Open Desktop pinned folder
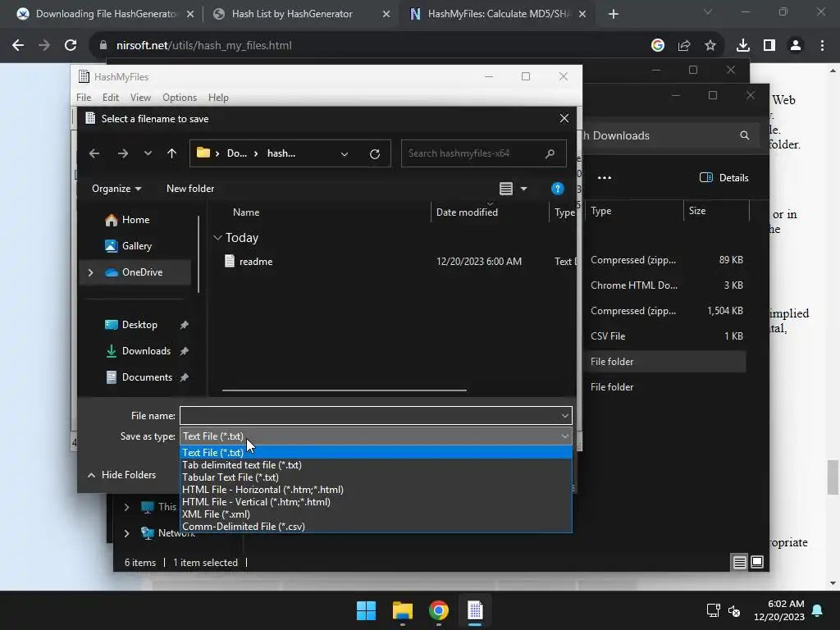The height and width of the screenshot is (630, 840). pyautogui.click(x=139, y=325)
